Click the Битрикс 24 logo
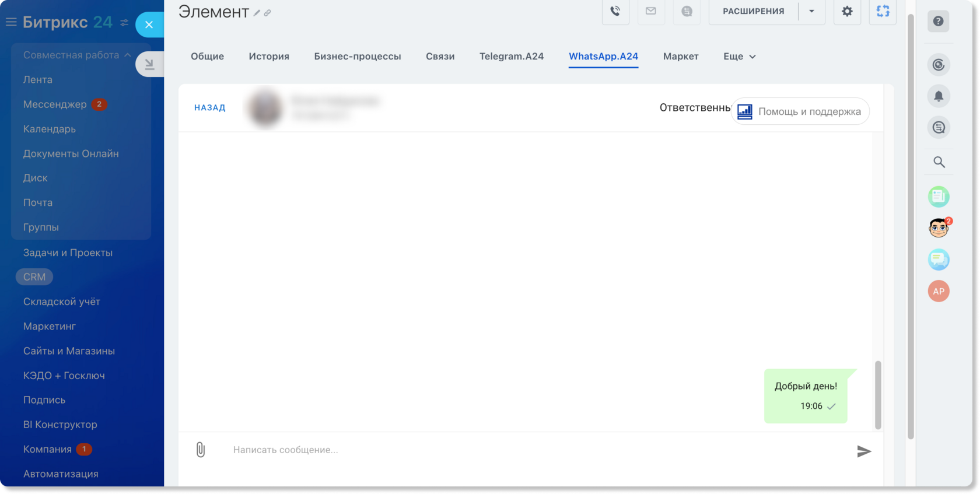 67,22
